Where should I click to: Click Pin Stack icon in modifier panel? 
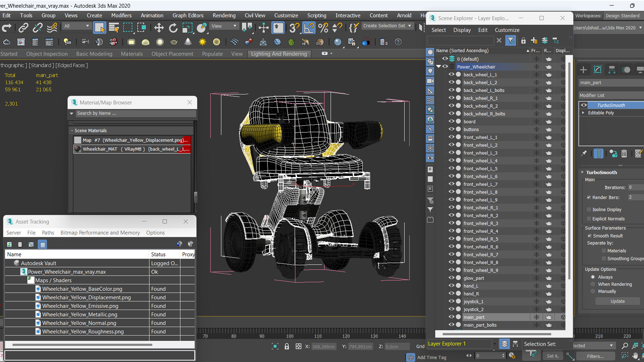[584, 154]
